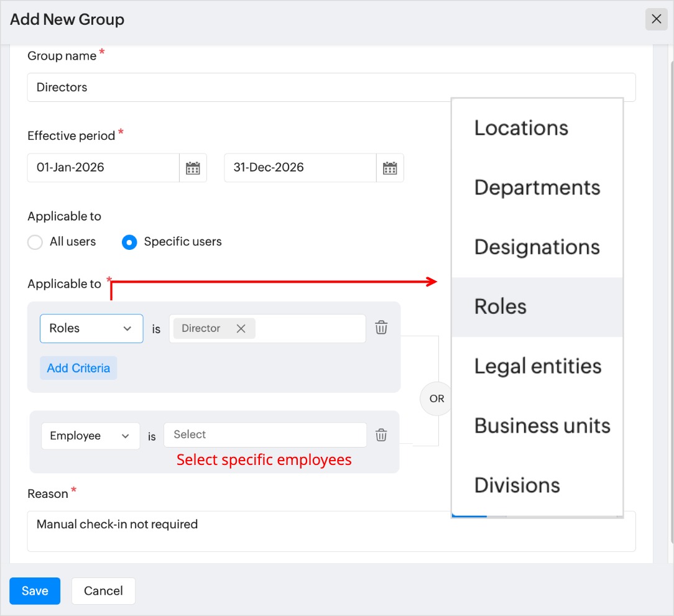Select Legal entities from the list
The height and width of the screenshot is (616, 674).
pyautogui.click(x=537, y=366)
